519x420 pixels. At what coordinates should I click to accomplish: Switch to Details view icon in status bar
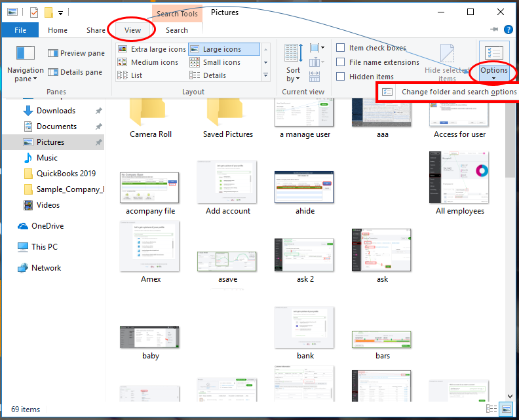click(491, 409)
